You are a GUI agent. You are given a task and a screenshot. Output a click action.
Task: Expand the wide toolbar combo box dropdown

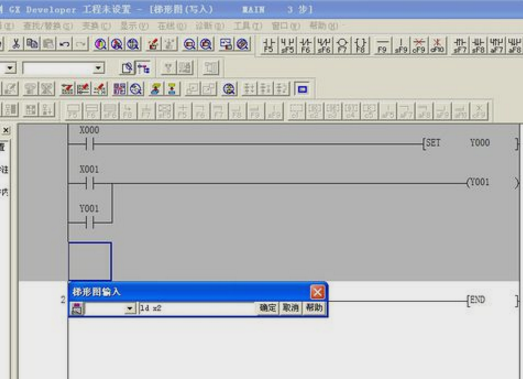pos(98,68)
